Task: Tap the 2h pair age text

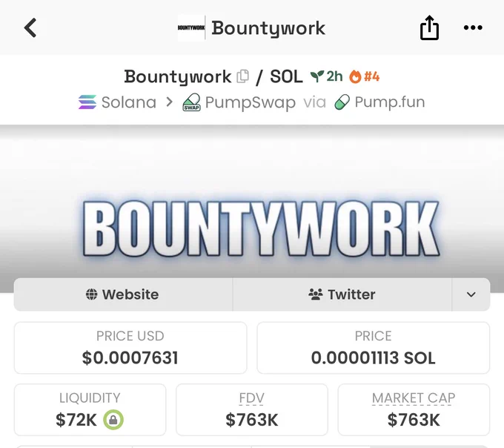Action: pyautogui.click(x=334, y=76)
